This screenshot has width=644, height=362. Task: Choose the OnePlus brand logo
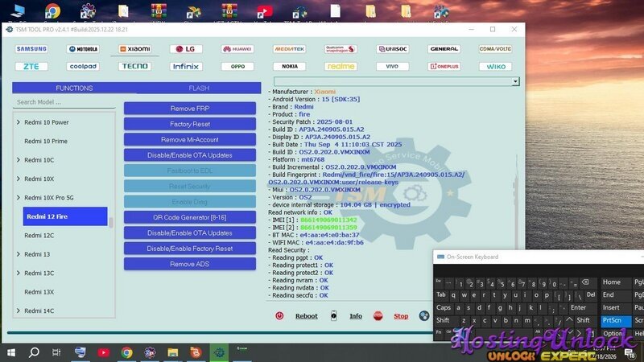click(444, 67)
